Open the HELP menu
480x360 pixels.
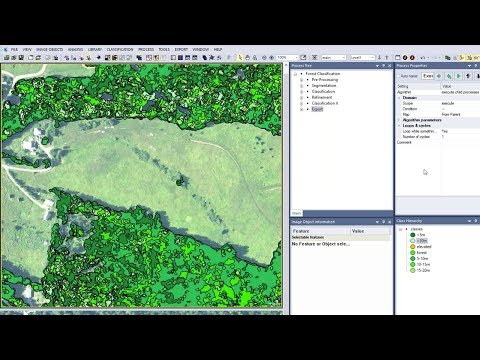tap(218, 49)
